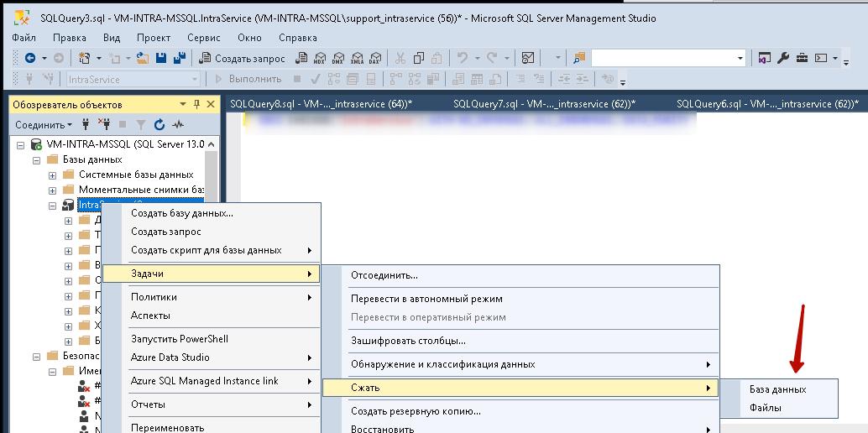Switch to SQLQuery7.sql tab
Screen dimensions: 868x433
click(544, 104)
